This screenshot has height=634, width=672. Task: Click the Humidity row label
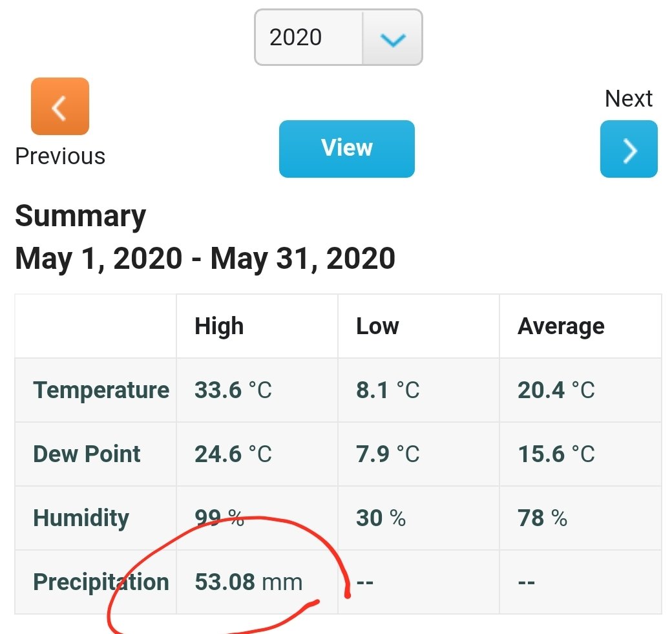pos(81,518)
